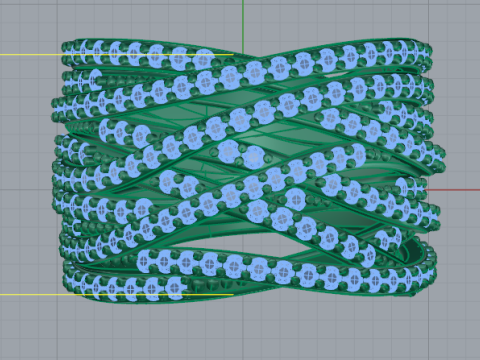
Task: Select the green gem-set ring model
Action: 248,170
